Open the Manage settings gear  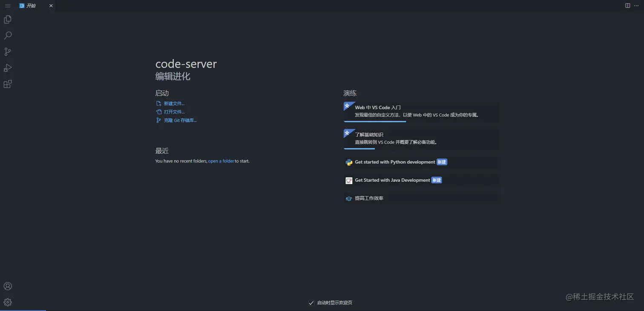(x=8, y=302)
